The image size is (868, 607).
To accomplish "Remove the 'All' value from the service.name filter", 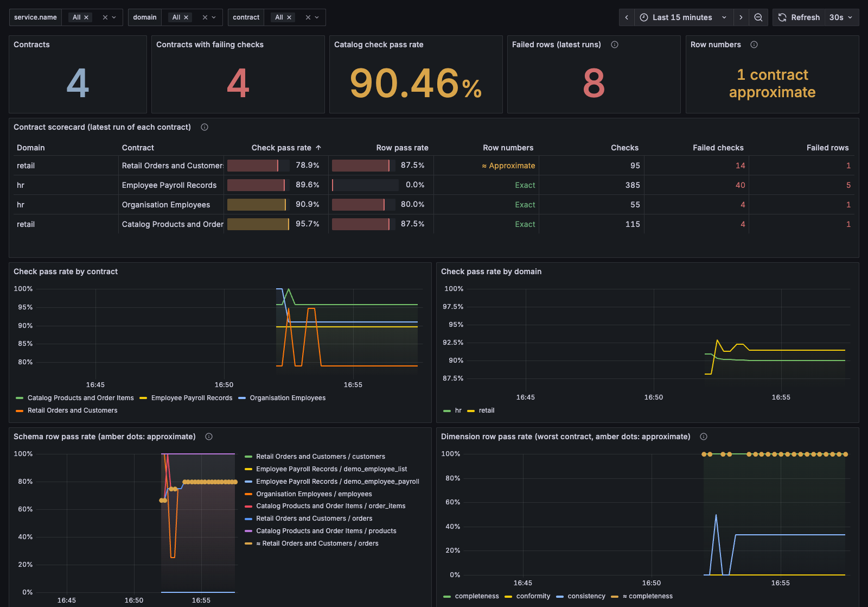I will coord(86,17).
